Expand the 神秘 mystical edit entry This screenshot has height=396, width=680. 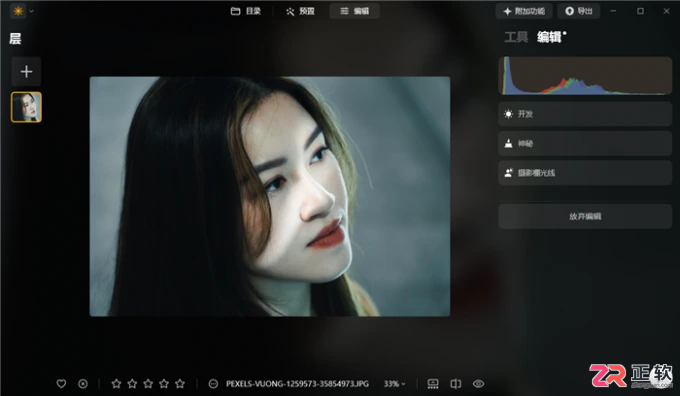(x=585, y=144)
